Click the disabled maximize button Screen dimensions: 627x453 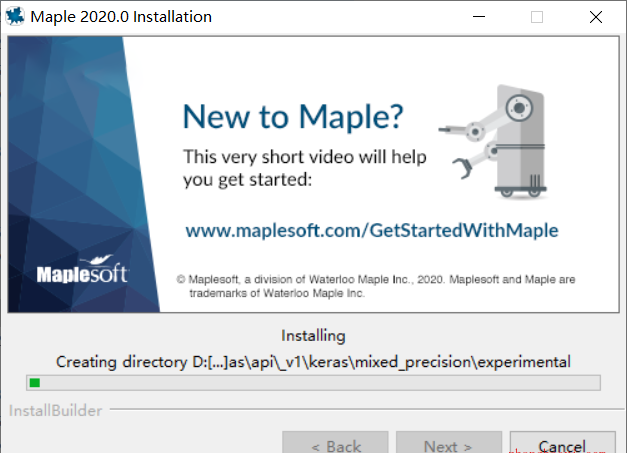537,17
